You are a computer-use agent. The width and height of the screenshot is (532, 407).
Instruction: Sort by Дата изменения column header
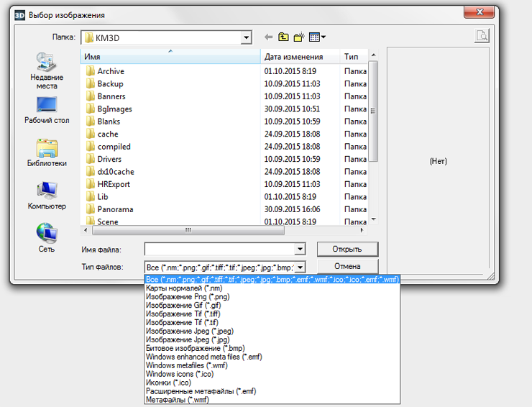click(x=301, y=56)
